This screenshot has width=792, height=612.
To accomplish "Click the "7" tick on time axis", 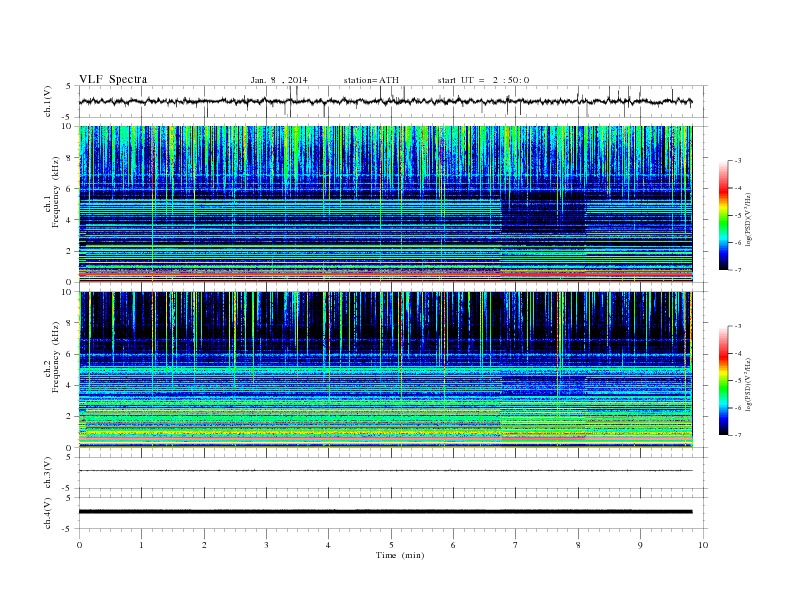I will 516,545.
